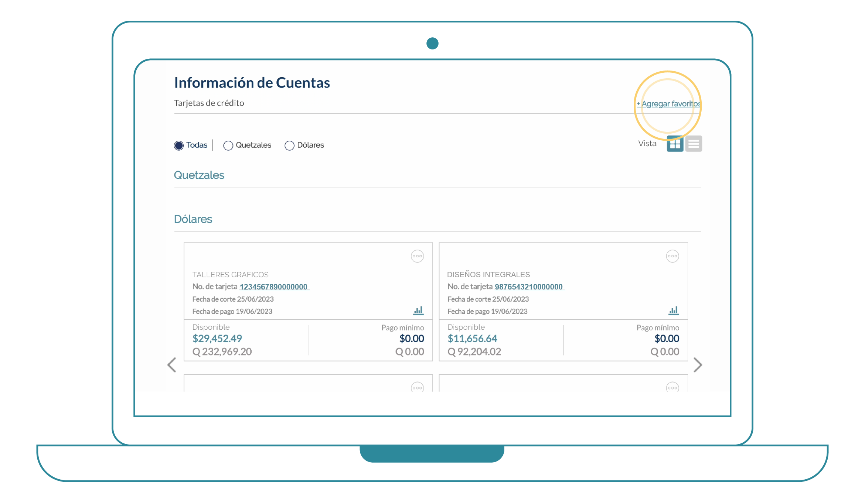Viewport: 865px width, 504px height.
Task: Select the Todas radio button
Action: (179, 145)
